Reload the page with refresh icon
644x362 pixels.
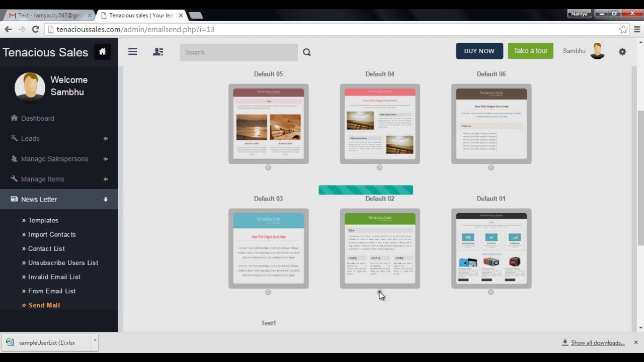36,29
